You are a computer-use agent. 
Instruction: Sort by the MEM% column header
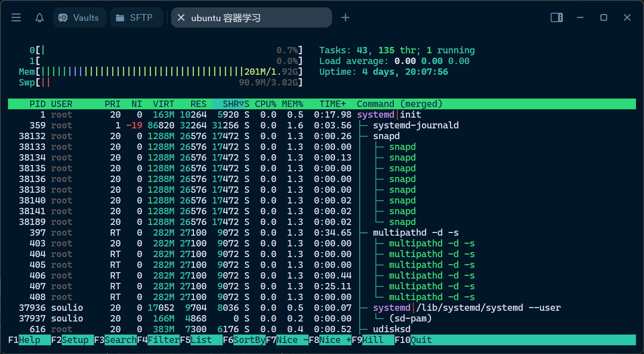(x=292, y=104)
